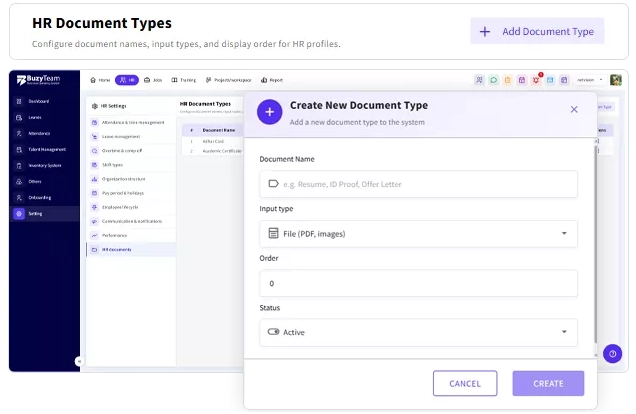This screenshot has width=636, height=414.
Task: Click the Academic Certificate table row
Action: tap(213, 151)
